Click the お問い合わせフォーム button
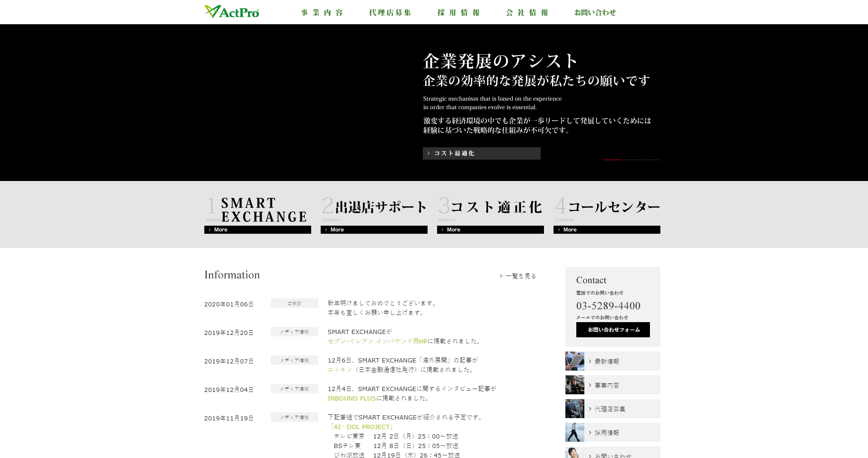 point(612,330)
